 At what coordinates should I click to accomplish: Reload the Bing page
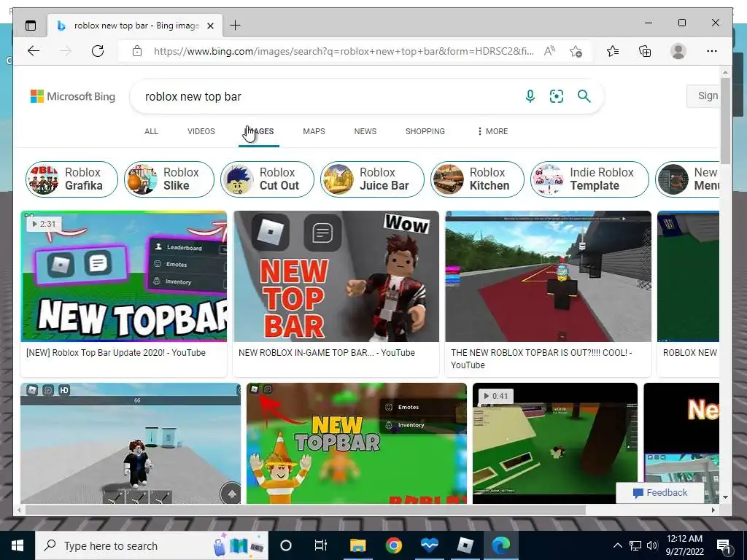(98, 51)
